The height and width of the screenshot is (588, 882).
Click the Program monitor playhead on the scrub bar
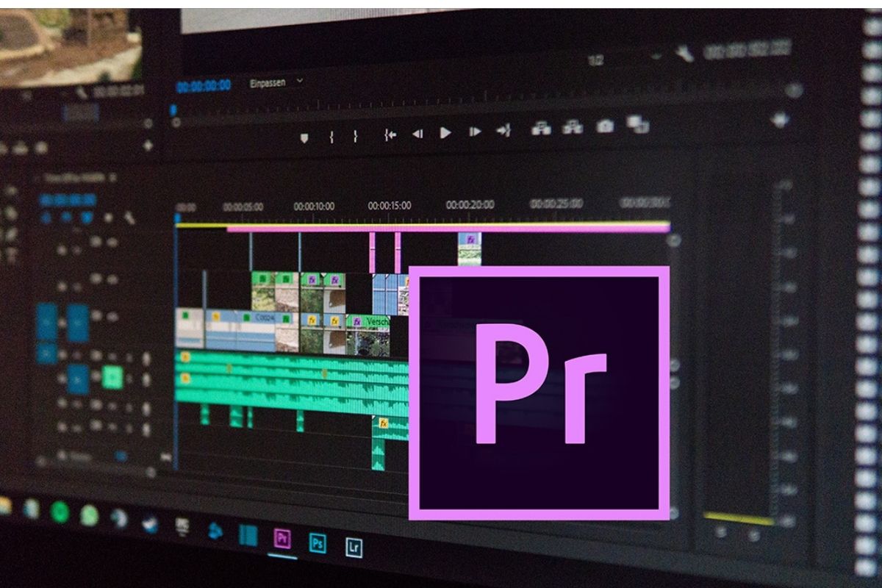[174, 110]
